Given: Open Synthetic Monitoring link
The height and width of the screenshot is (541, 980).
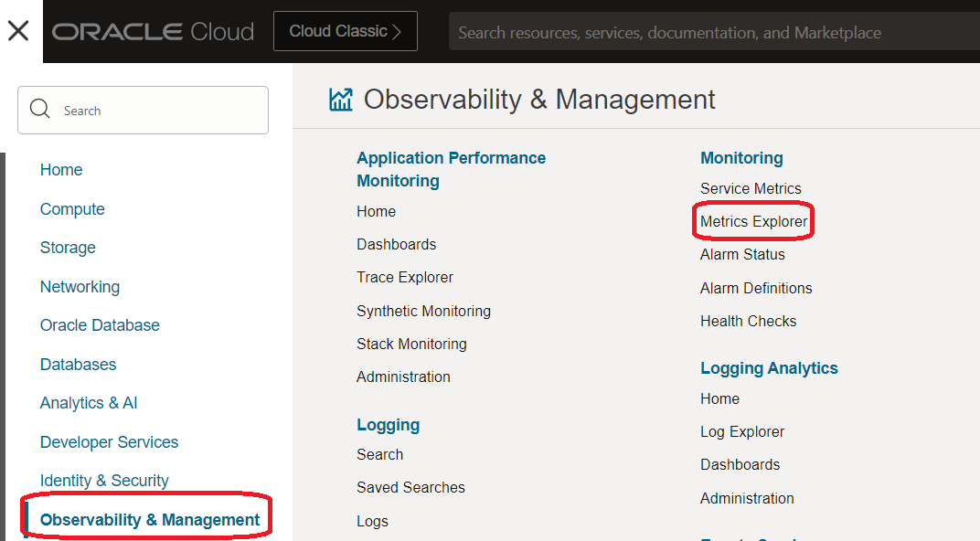Looking at the screenshot, I should pos(423,311).
